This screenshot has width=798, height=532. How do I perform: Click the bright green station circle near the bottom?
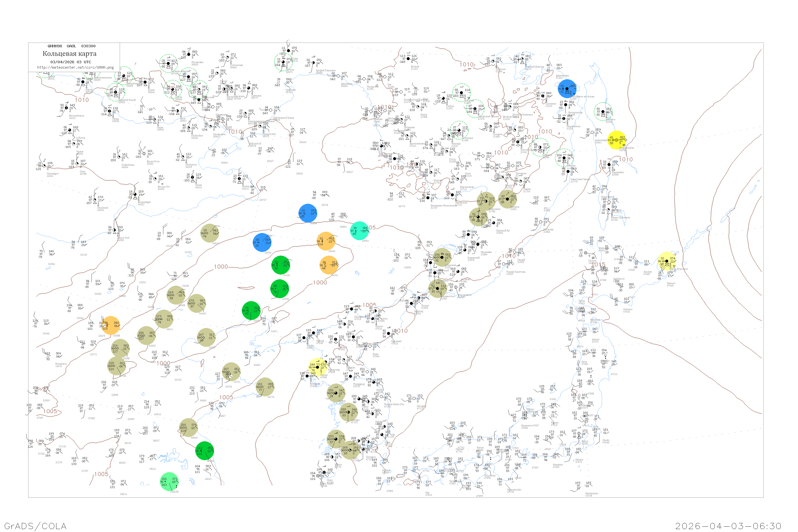tap(205, 451)
